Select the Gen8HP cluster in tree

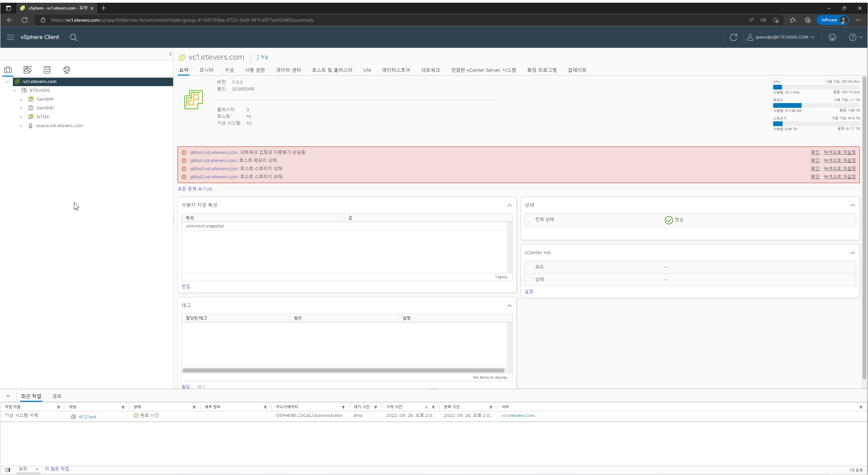click(x=45, y=99)
